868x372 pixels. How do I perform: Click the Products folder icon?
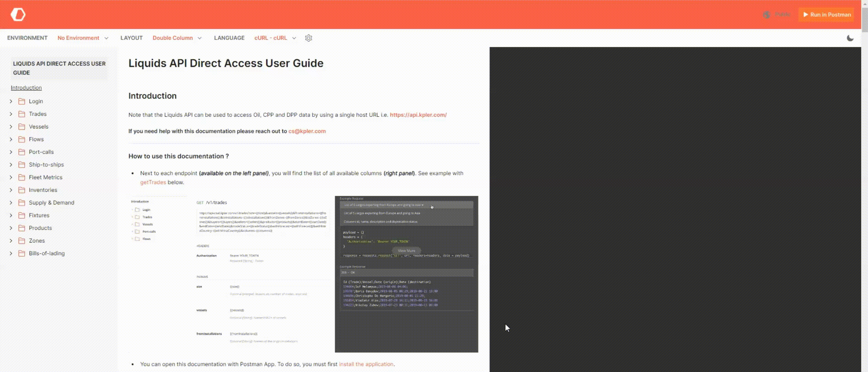click(x=22, y=228)
